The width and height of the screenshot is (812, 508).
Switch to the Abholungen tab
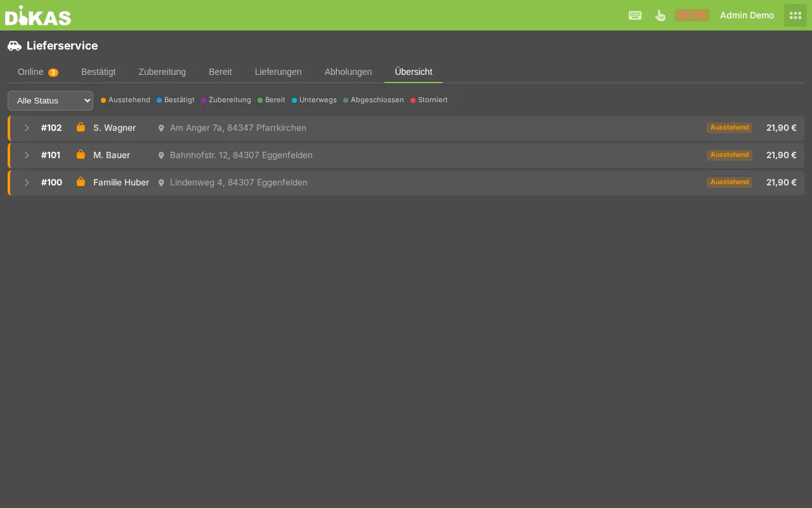(348, 72)
